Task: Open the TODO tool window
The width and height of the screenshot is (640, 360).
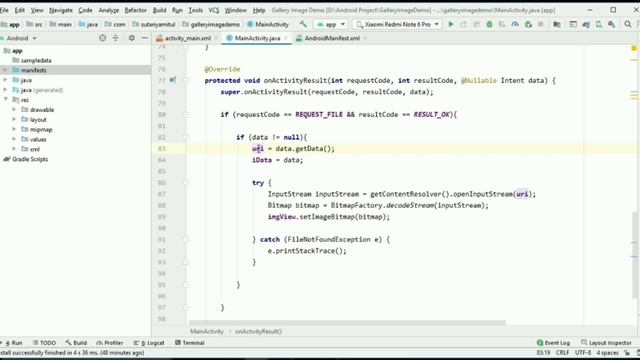Action: point(44,343)
